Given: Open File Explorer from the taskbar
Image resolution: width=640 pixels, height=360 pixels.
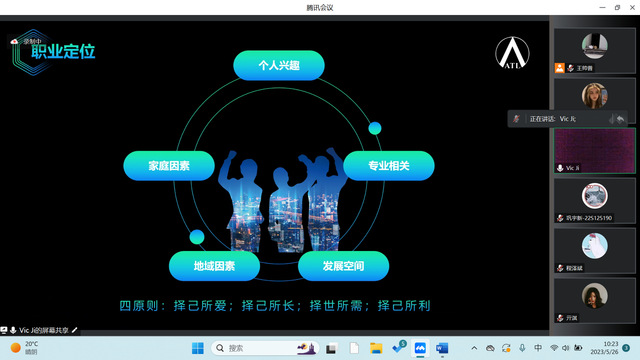Looking at the screenshot, I should click(376, 348).
